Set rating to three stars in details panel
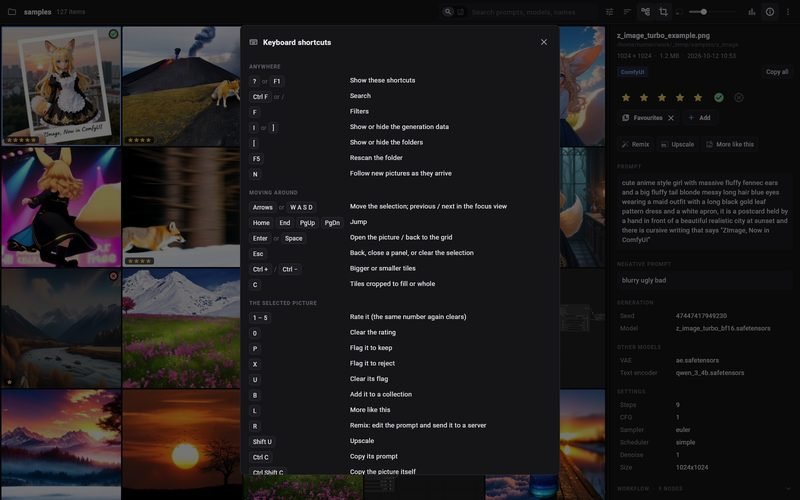This screenshot has height=500, width=800. coord(662,97)
